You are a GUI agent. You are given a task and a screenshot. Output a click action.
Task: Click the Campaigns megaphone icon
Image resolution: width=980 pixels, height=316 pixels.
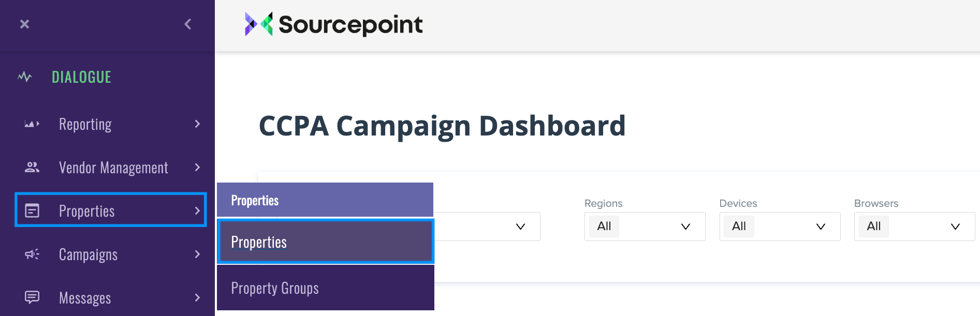[x=32, y=254]
